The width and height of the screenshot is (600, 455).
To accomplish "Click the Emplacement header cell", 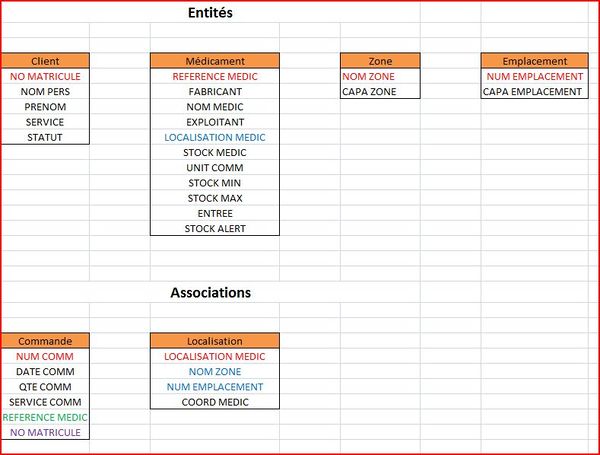I will (534, 61).
